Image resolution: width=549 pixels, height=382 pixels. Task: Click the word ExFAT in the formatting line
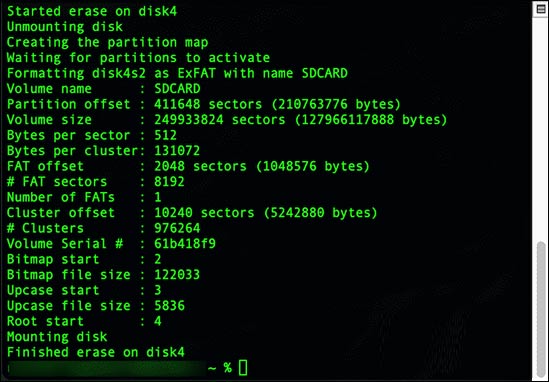pos(196,74)
